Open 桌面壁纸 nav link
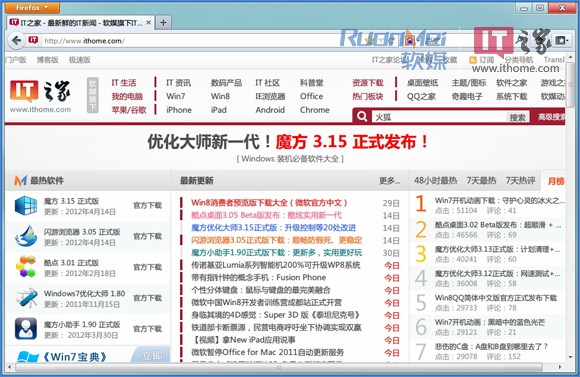This screenshot has width=580, height=377. click(422, 83)
